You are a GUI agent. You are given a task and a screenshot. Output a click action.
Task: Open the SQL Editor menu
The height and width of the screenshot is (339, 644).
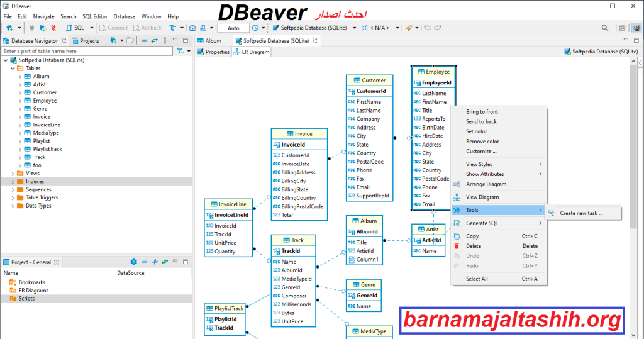[x=95, y=16]
